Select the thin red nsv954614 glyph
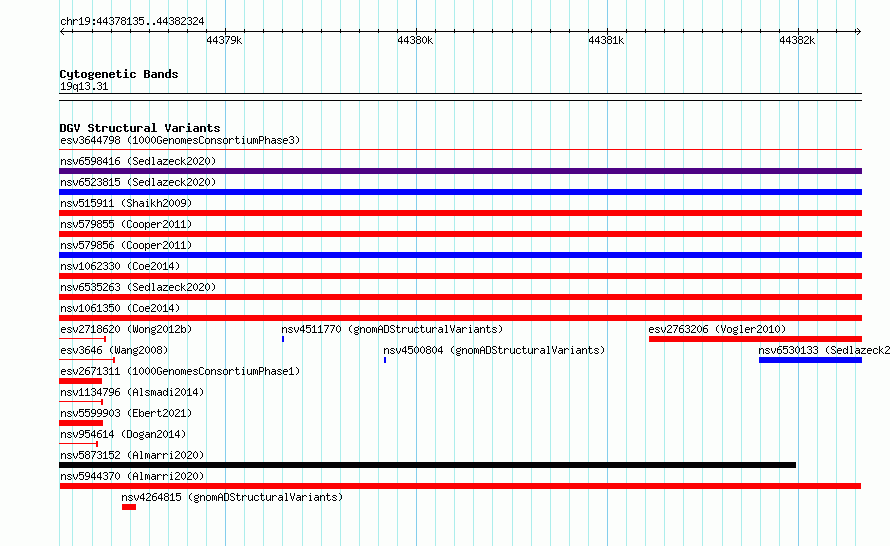Screen dimensions: 890x546 [x=78, y=444]
